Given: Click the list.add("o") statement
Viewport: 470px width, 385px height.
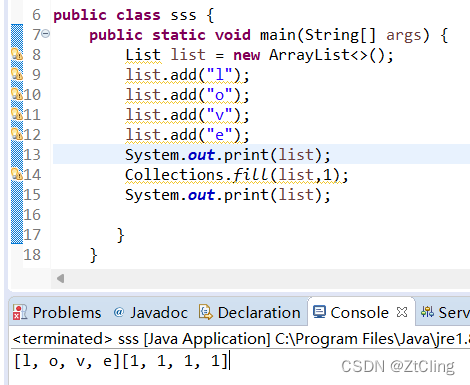Looking at the screenshot, I should pos(187,95).
